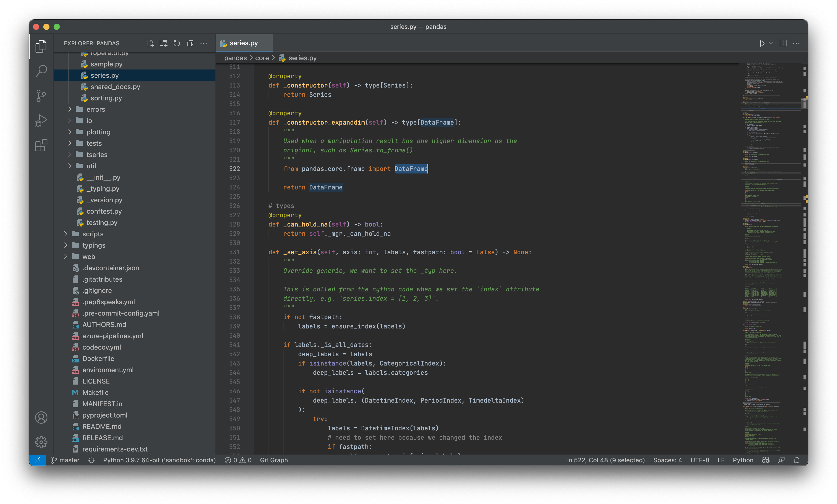837x504 pixels.
Task: Open the Search view in activity bar
Action: click(41, 71)
